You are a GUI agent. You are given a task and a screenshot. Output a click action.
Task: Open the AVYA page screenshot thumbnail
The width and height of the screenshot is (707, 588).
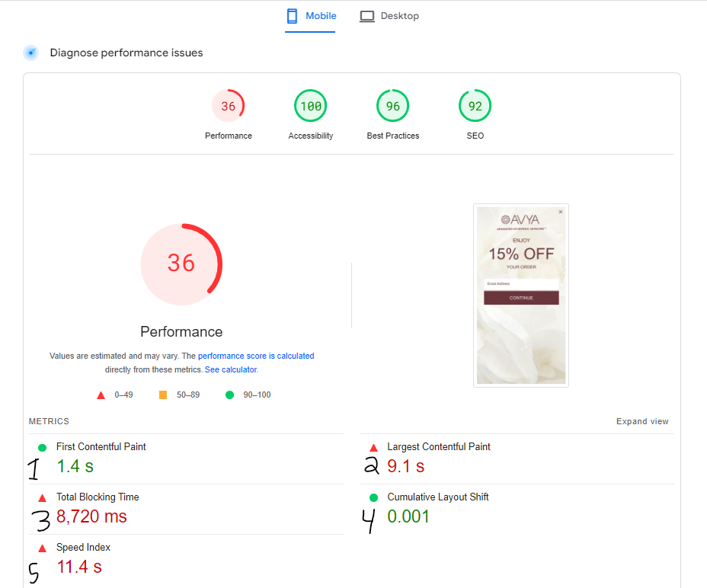[521, 296]
